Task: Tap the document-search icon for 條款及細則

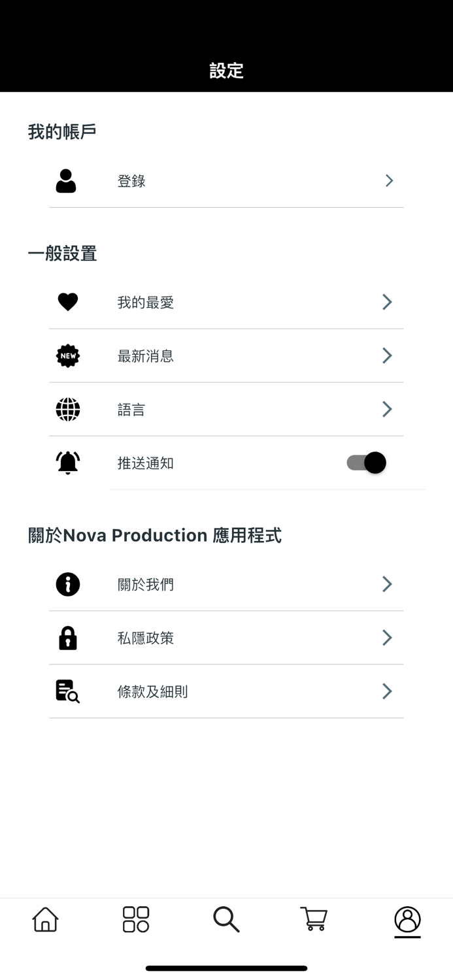Action: click(68, 691)
